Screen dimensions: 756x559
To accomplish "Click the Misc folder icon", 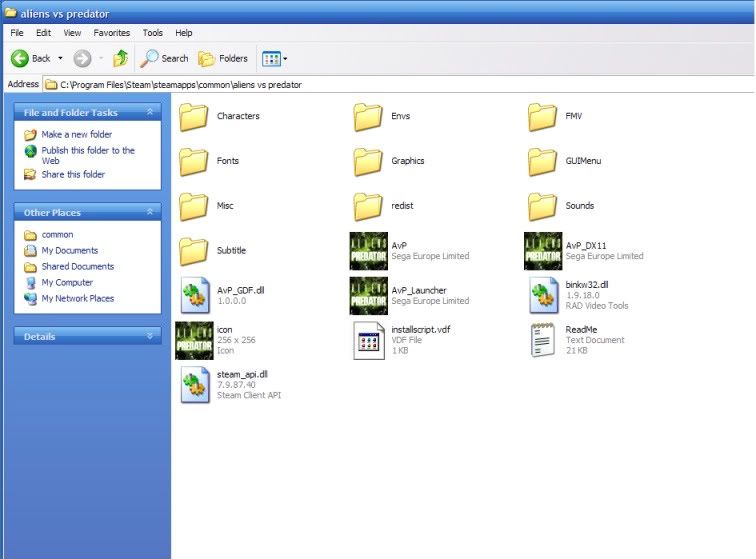I will click(194, 206).
